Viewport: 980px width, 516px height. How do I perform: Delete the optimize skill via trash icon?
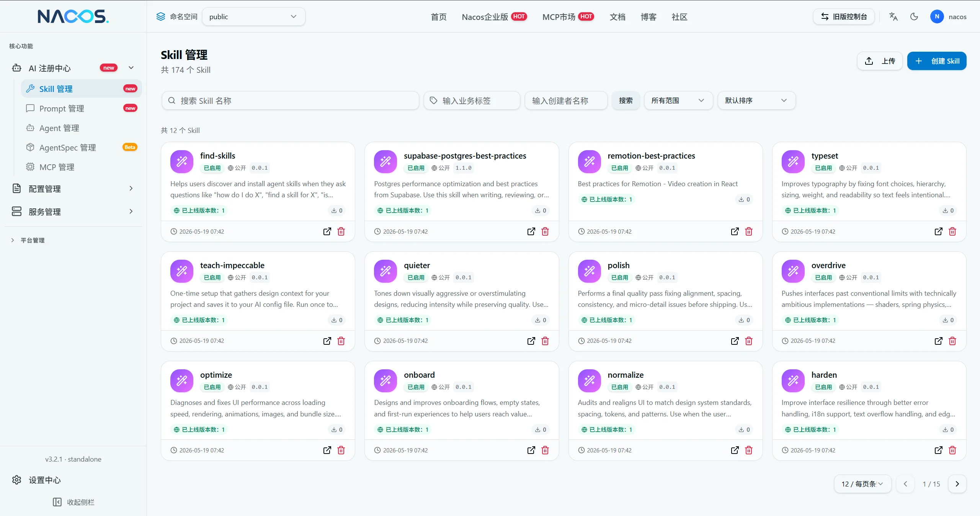click(x=341, y=450)
